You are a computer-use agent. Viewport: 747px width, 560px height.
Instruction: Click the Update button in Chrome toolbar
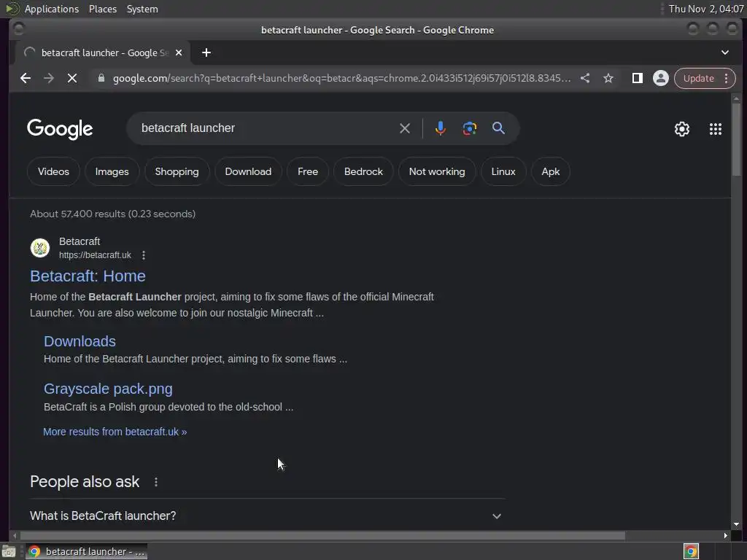click(x=699, y=78)
